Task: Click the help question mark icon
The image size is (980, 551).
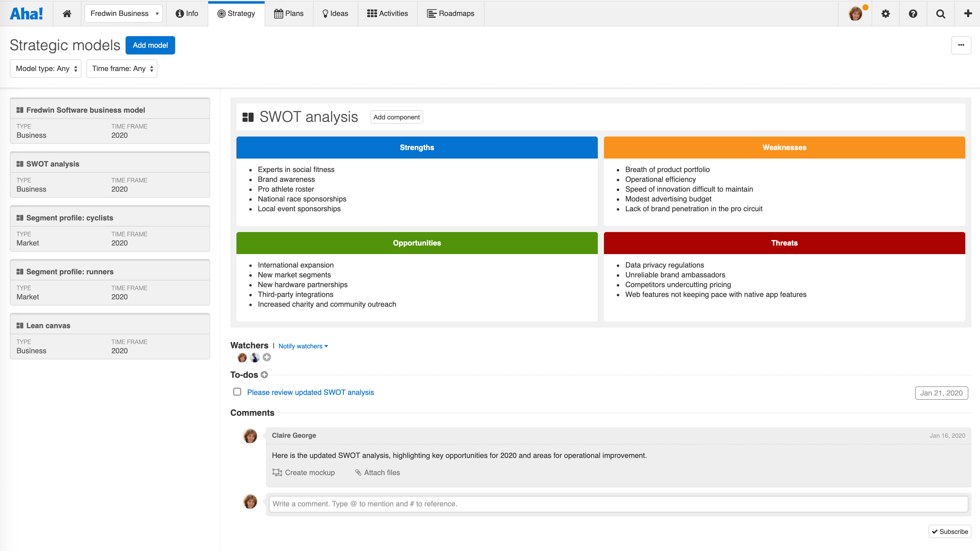Action: click(913, 13)
